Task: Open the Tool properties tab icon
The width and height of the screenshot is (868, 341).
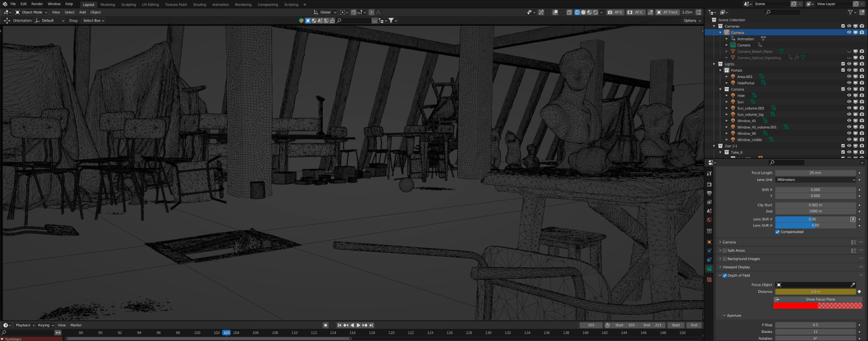Action: coord(710,173)
